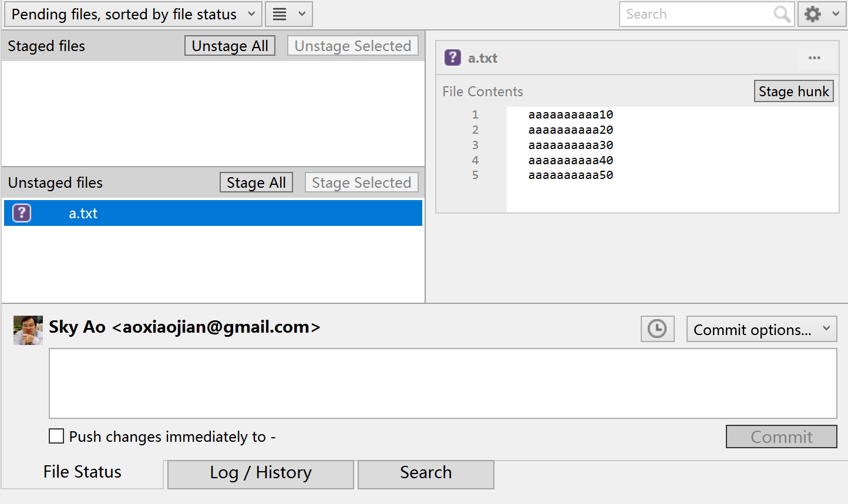The height and width of the screenshot is (504, 848).
Task: Click the Stage hunk button
Action: point(793,92)
